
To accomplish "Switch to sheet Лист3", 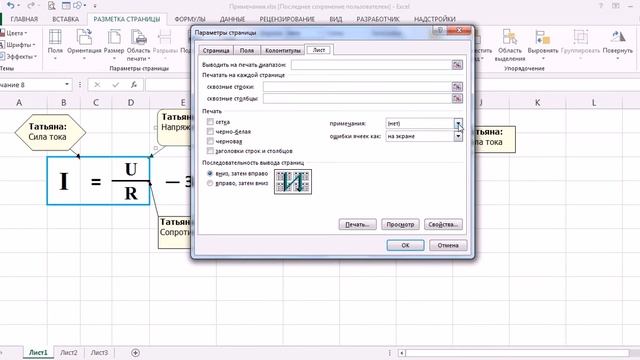I will click(x=99, y=353).
